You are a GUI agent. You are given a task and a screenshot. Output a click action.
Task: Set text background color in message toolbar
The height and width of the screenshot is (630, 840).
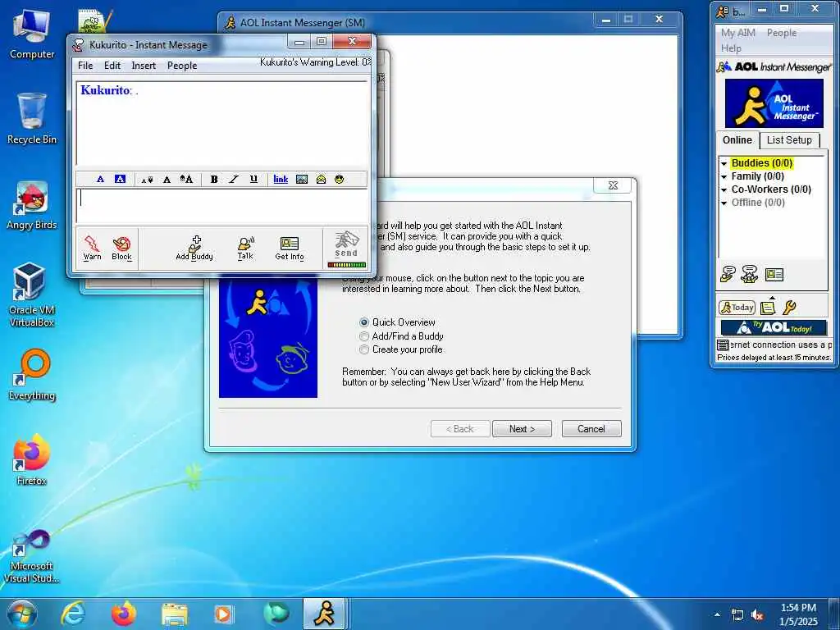(x=120, y=180)
